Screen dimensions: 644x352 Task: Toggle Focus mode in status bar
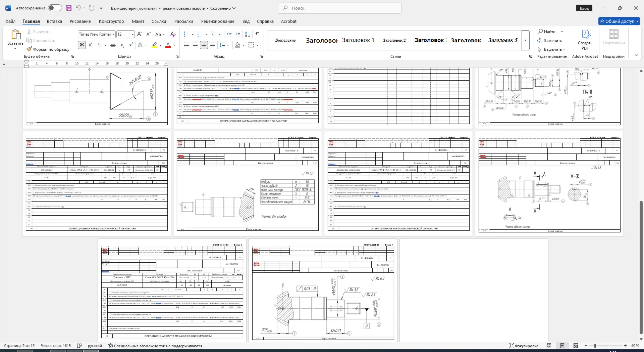[524, 346]
